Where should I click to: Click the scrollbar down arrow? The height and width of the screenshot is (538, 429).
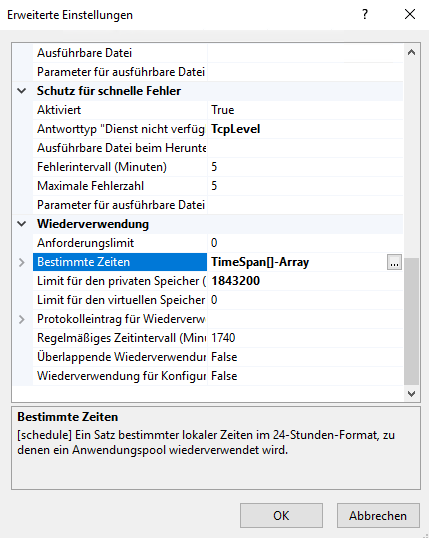coord(411,394)
